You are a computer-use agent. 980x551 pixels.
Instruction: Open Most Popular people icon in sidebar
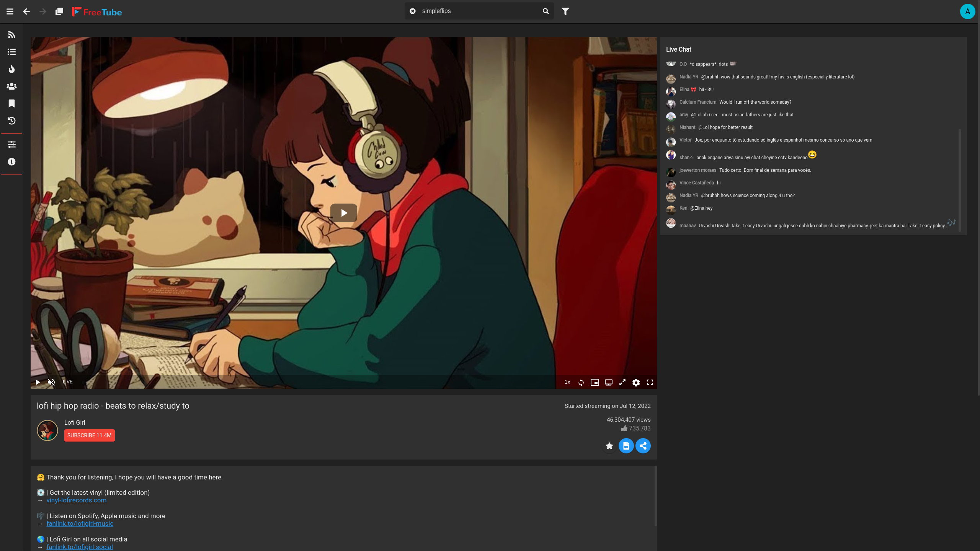click(11, 86)
